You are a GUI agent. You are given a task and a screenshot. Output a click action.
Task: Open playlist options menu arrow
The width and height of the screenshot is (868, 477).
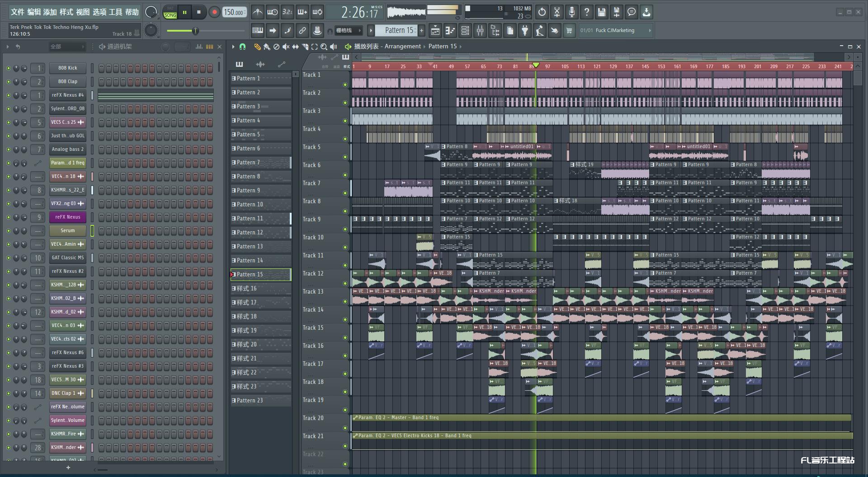pos(233,47)
